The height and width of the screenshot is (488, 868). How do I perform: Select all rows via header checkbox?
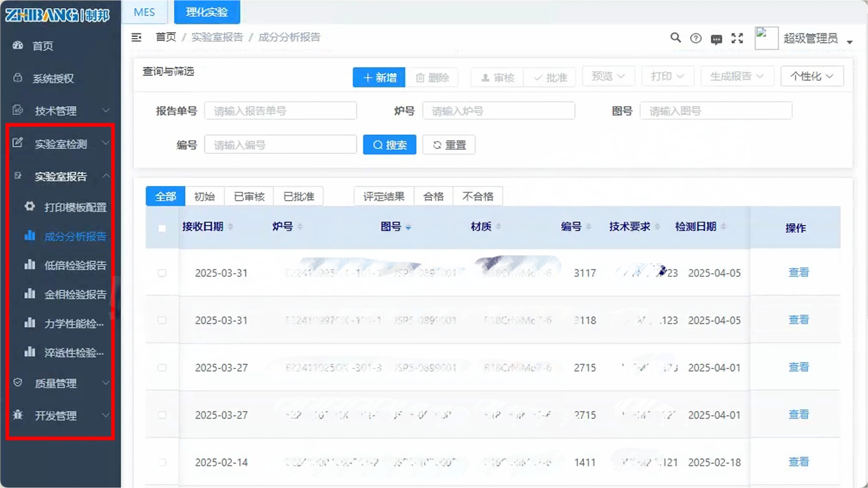(x=162, y=228)
